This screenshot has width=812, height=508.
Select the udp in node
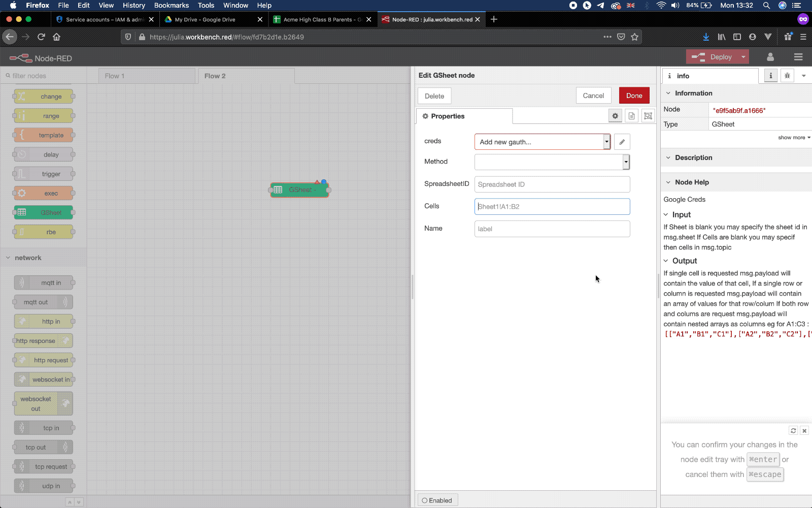44,486
